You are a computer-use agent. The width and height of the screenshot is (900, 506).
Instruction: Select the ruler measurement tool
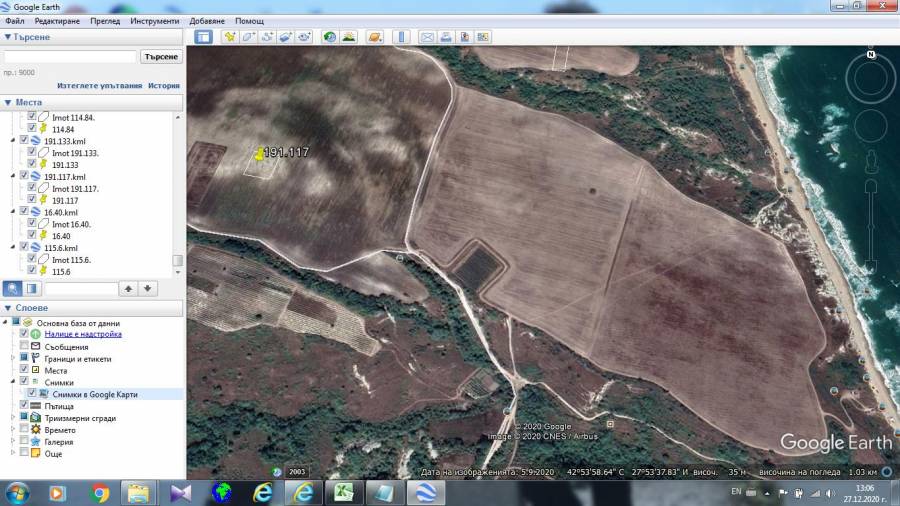(402, 37)
